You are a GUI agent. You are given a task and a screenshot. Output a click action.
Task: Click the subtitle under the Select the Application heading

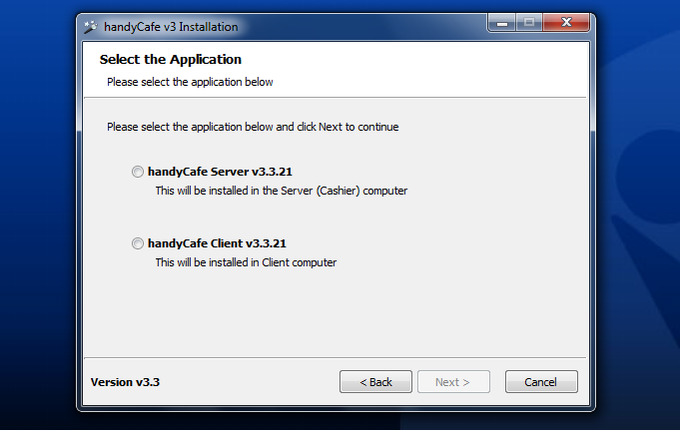[x=190, y=82]
